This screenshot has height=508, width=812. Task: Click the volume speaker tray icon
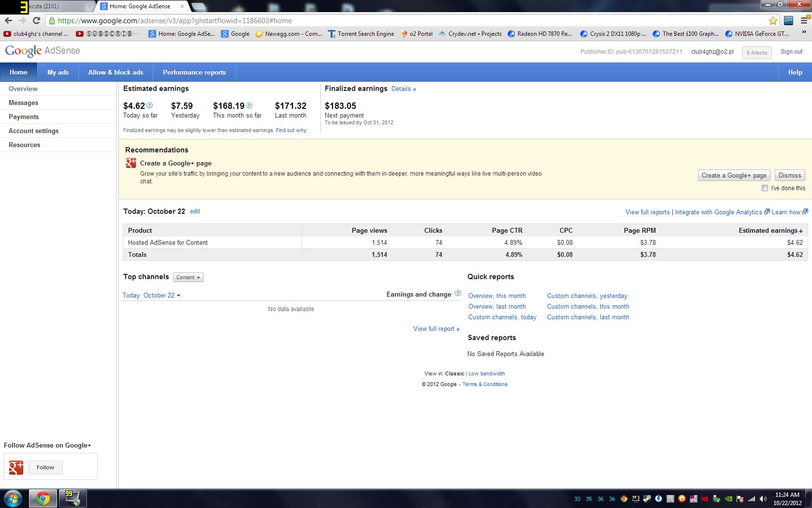pos(763,499)
